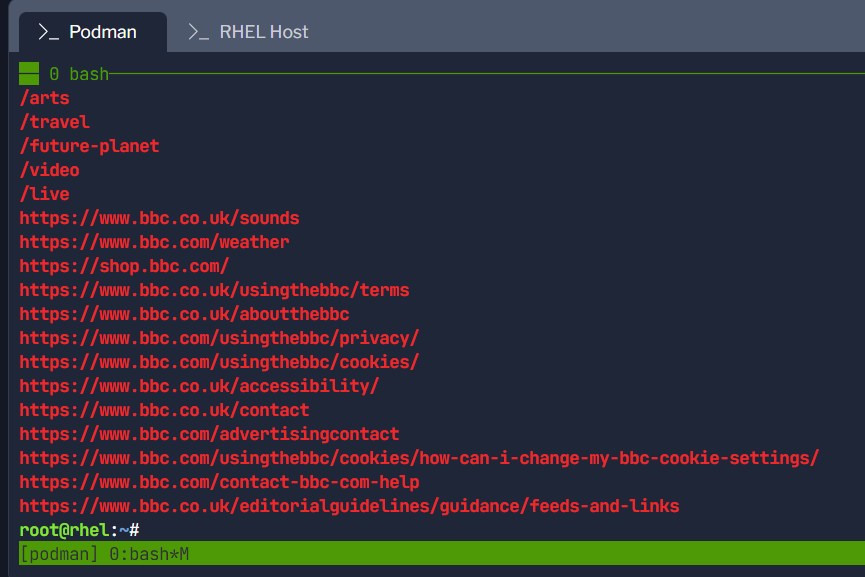Click the green pane status square beside bash

coord(27,72)
